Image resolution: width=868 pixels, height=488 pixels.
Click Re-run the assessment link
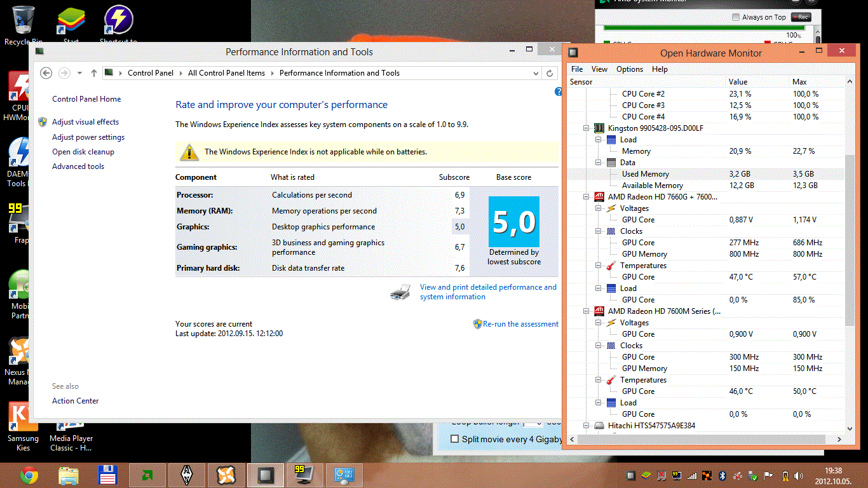click(520, 324)
